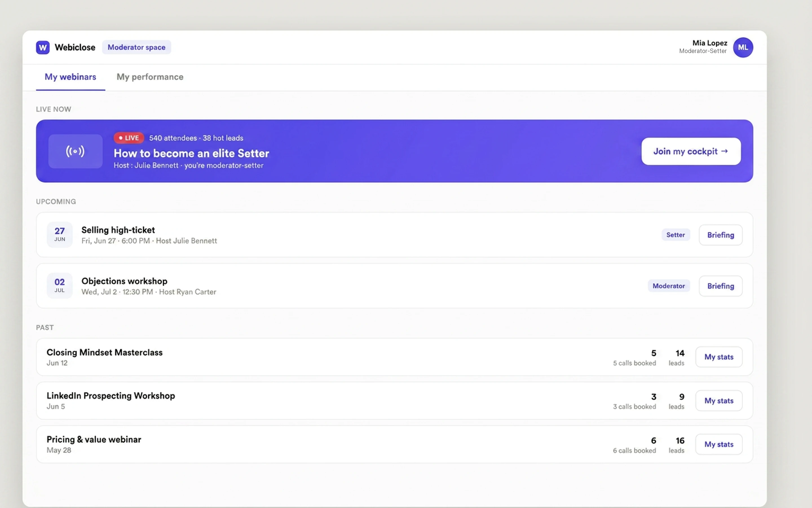Click the 540 attendees · 38 hot leads text
The height and width of the screenshot is (508, 812).
coord(196,138)
